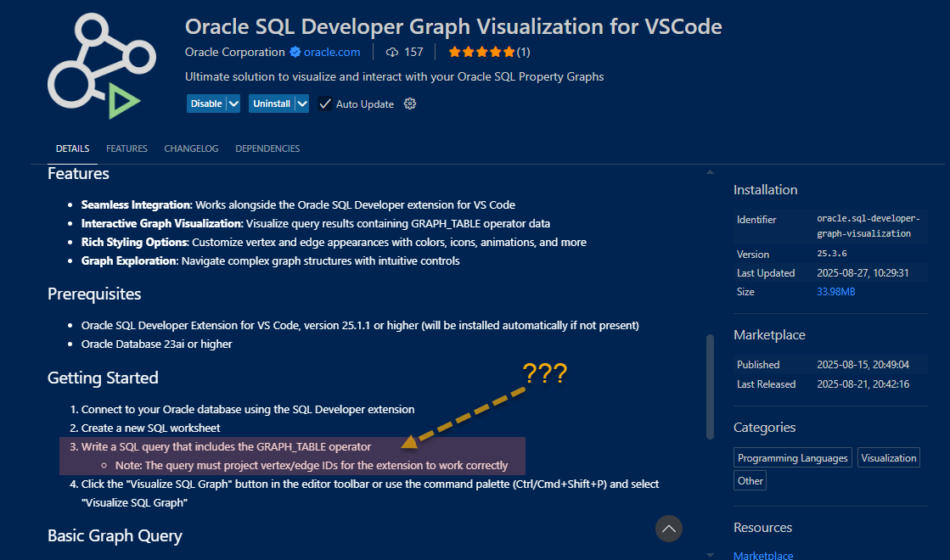Viewport: 950px width, 560px height.
Task: Select the Programming Languages category
Action: point(792,457)
